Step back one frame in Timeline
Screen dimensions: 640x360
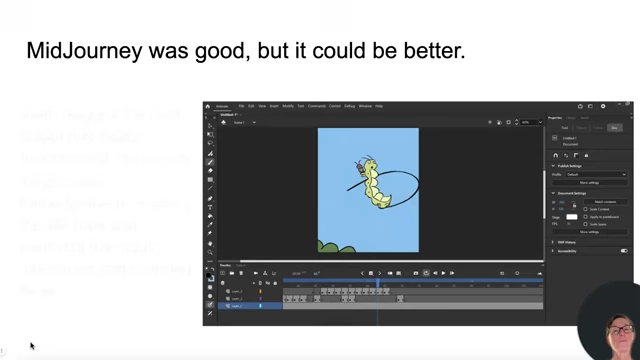tap(435, 273)
